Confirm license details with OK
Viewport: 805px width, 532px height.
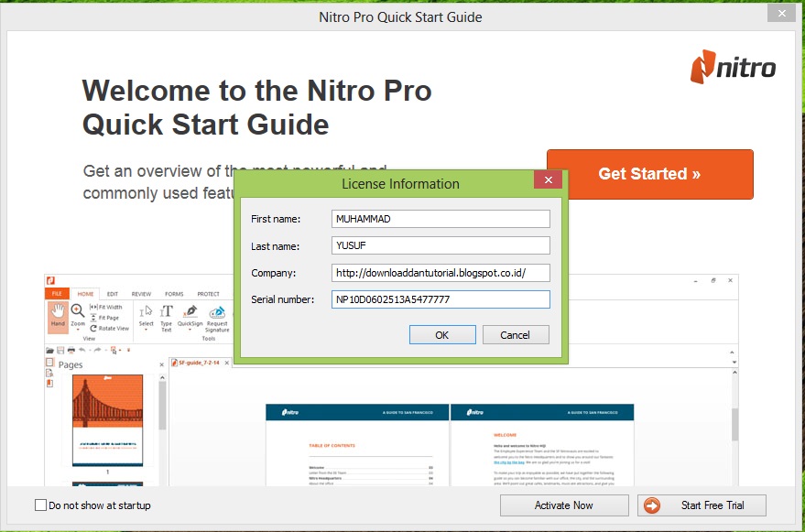(x=442, y=335)
